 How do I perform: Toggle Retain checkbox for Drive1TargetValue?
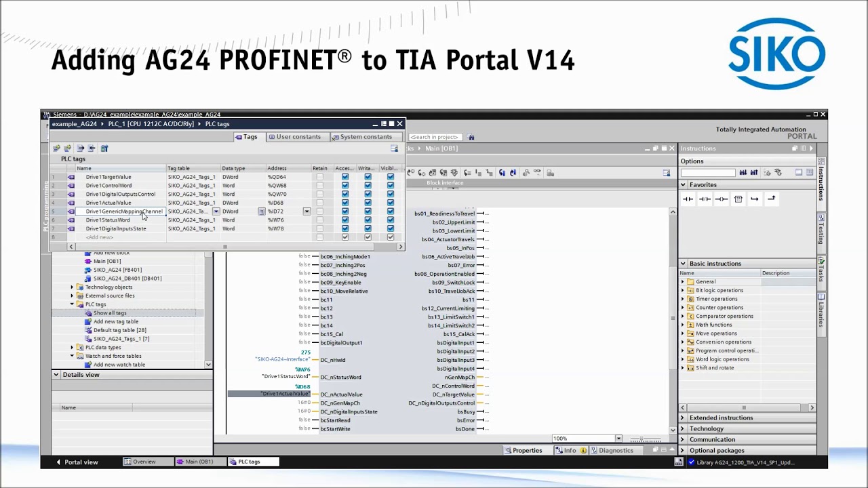tap(320, 177)
